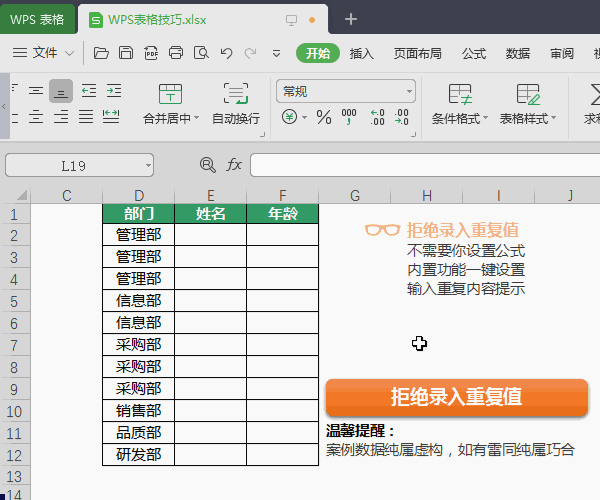The height and width of the screenshot is (500, 600).
Task: Print the spreadsheet using printer icon
Action: point(176,53)
